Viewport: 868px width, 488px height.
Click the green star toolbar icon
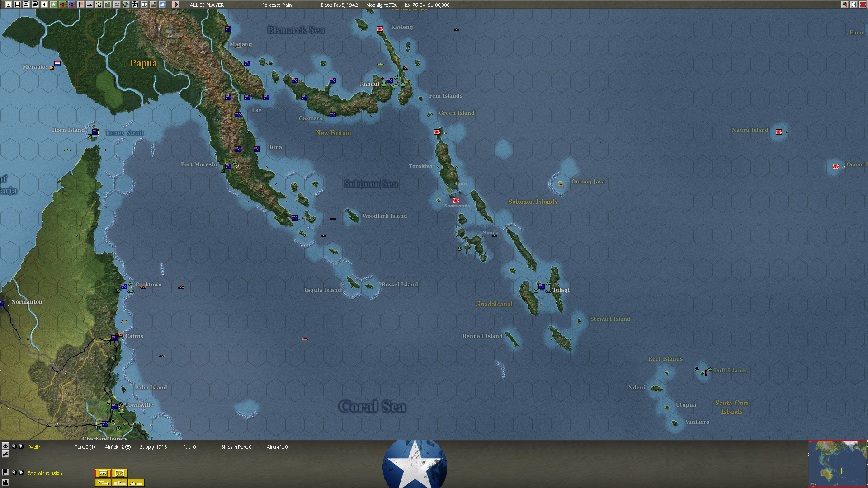tap(54, 5)
